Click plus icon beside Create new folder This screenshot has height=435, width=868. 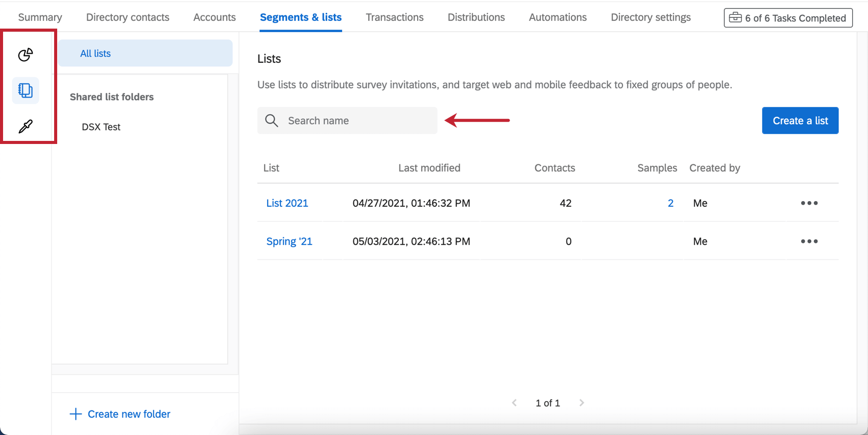[76, 414]
